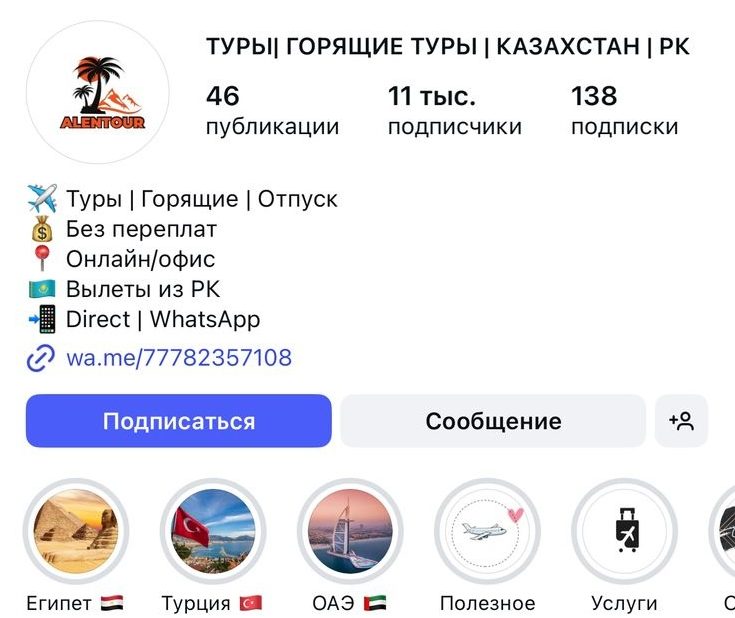This screenshot has width=735, height=618.
Task: Tap the Онлайн/офис bio line
Action: [122, 259]
